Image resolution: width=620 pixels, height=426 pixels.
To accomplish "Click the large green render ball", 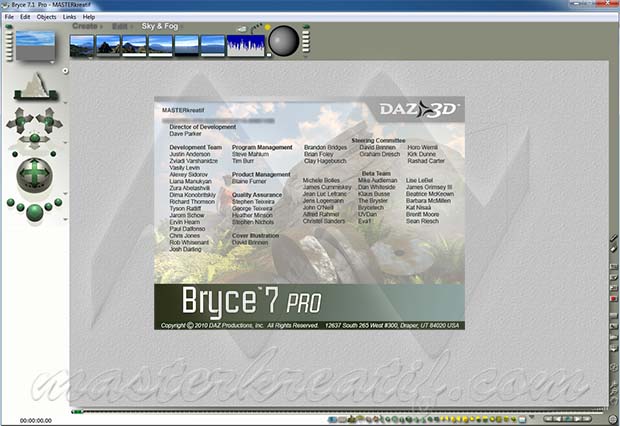I will click(x=34, y=213).
